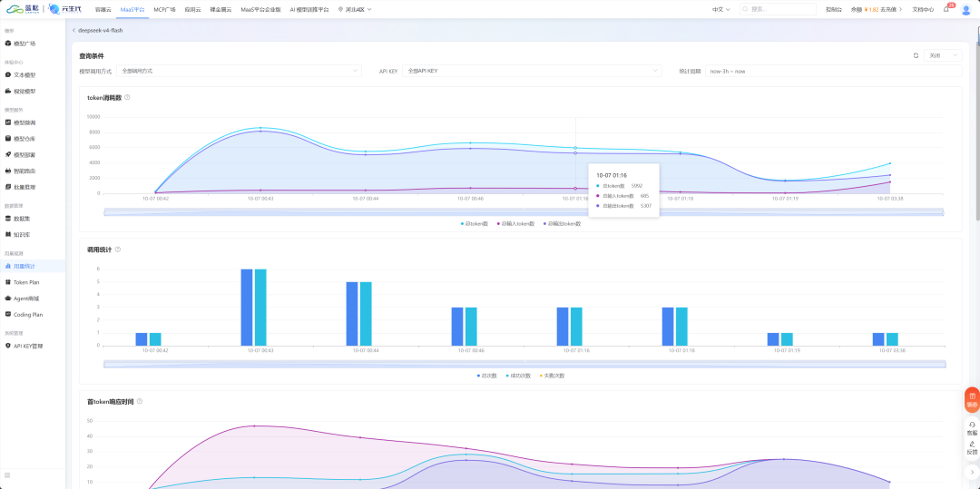
Task: Click the help icon next to token消耗数
Action: (x=127, y=97)
